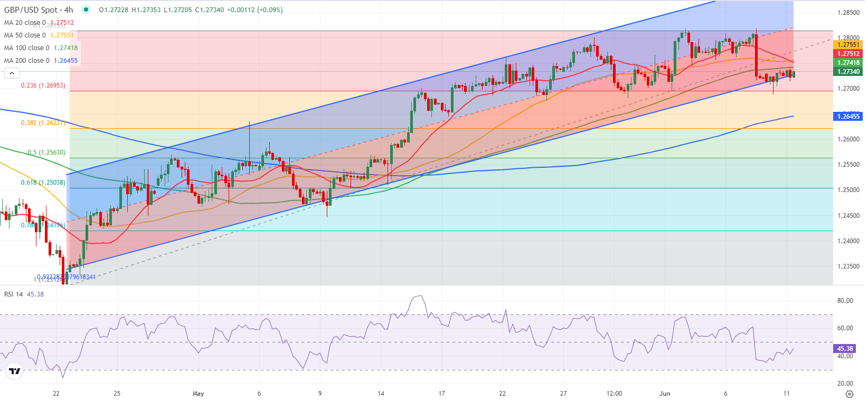
Task: Click the 80.00 RSI scale label
Action: tap(845, 301)
